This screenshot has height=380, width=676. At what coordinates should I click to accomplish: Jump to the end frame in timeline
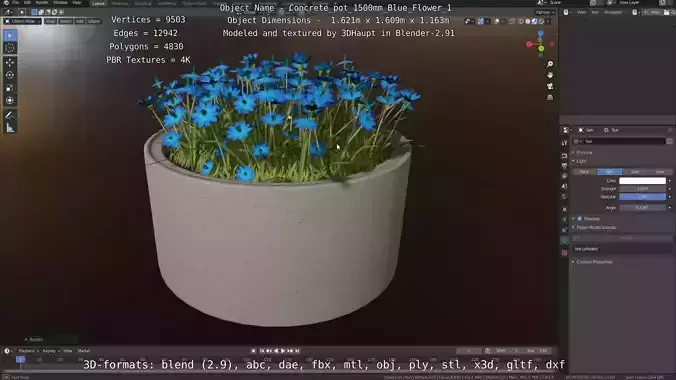click(x=297, y=351)
